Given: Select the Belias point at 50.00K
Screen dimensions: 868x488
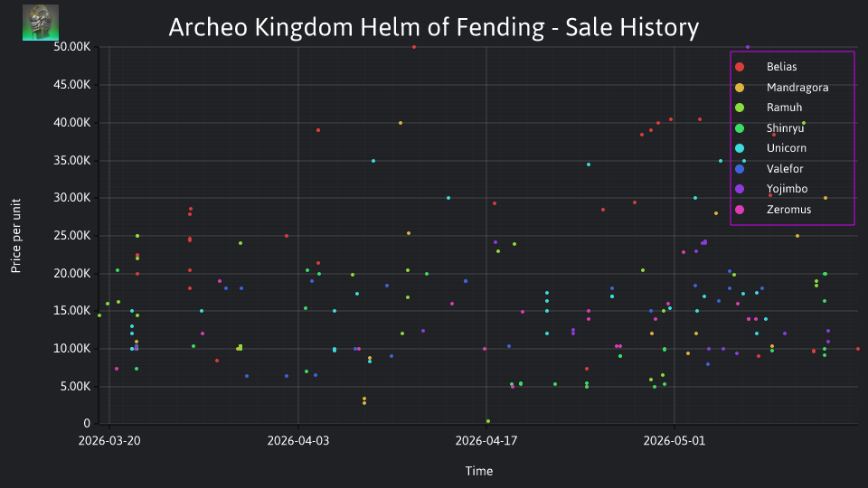Looking at the screenshot, I should point(414,47).
